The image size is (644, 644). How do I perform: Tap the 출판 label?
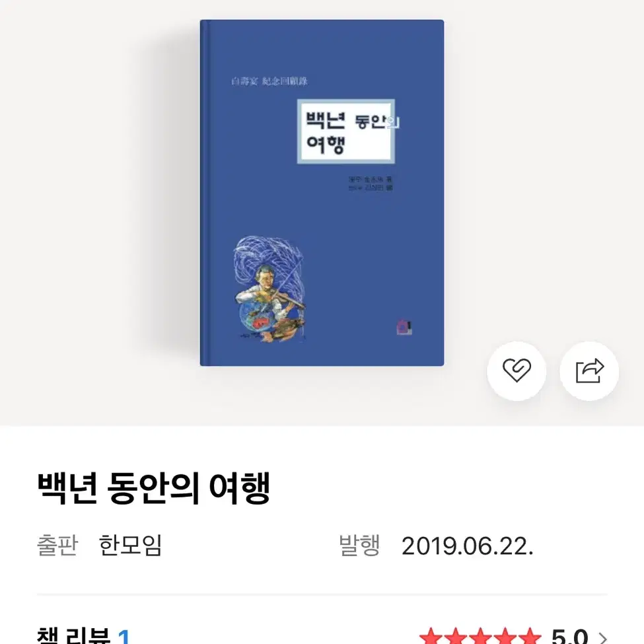click(x=57, y=546)
